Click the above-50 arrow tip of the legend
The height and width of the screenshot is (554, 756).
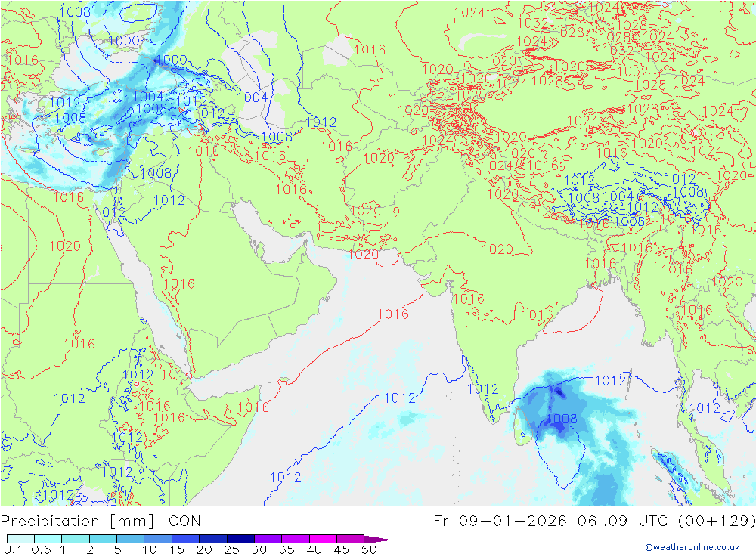[379, 540]
